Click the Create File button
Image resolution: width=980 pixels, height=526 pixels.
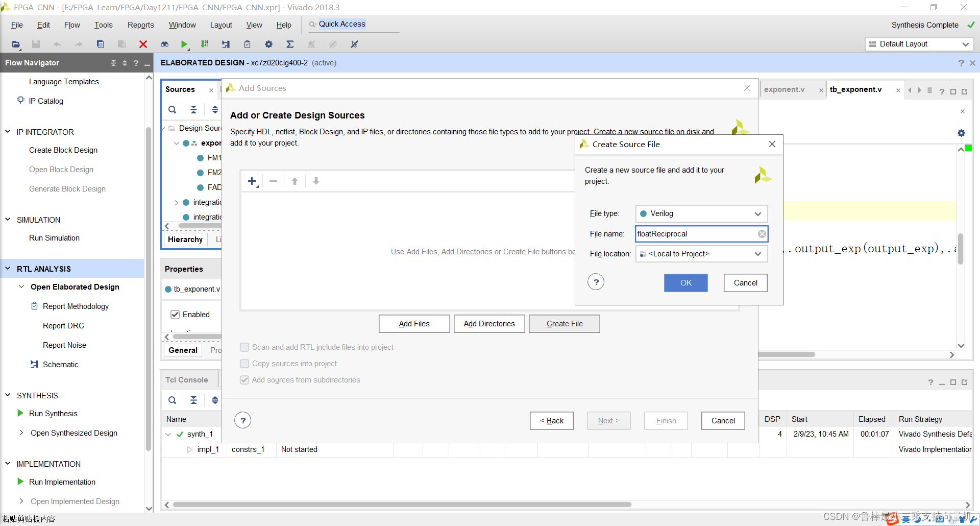pyautogui.click(x=564, y=324)
